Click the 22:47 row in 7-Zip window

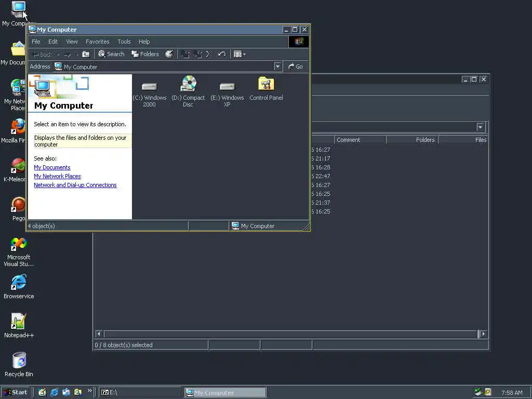pos(321,176)
